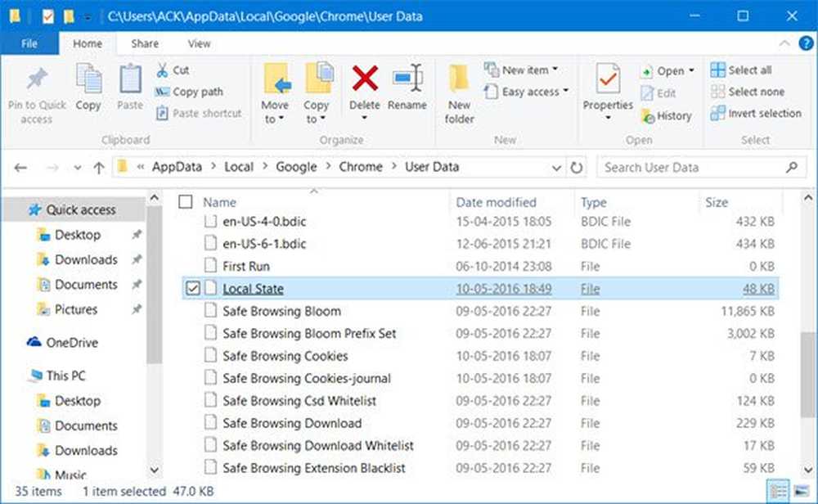Click the Copy path icon

[x=162, y=92]
